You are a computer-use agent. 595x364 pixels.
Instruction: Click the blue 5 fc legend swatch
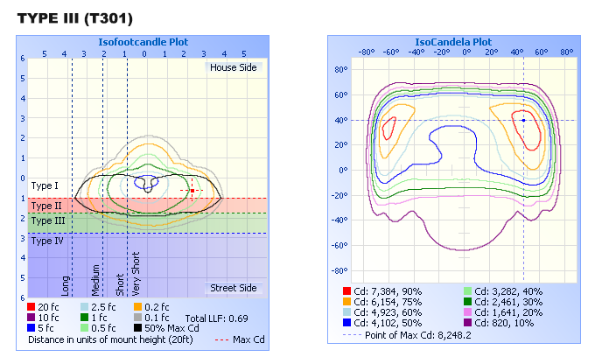coord(32,328)
